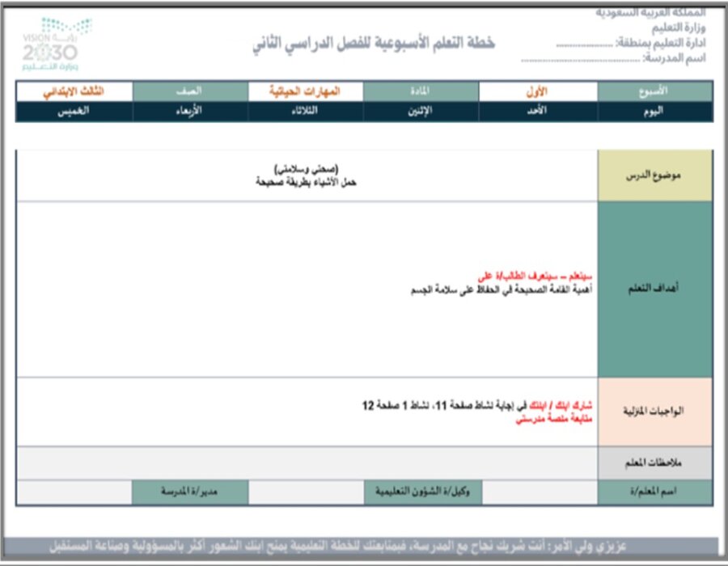Select the 'الأول' week value cell
The width and height of the screenshot is (728, 566).
click(538, 91)
